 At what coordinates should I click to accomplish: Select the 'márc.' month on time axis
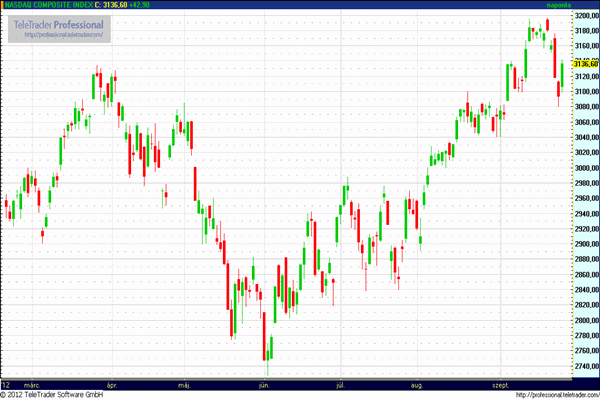32,384
